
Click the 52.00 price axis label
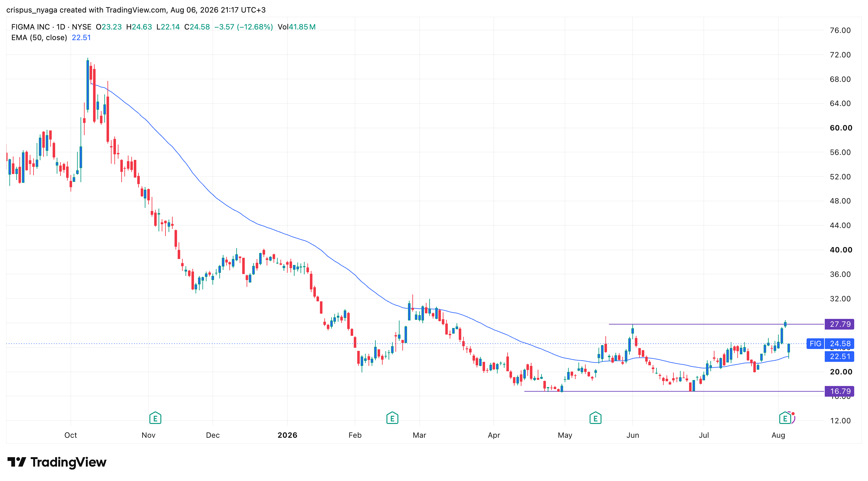pyautogui.click(x=840, y=177)
